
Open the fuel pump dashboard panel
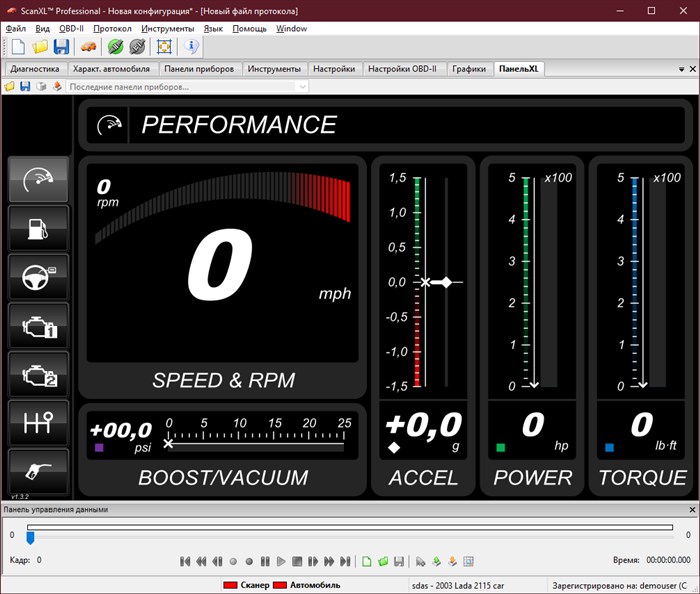tap(39, 228)
